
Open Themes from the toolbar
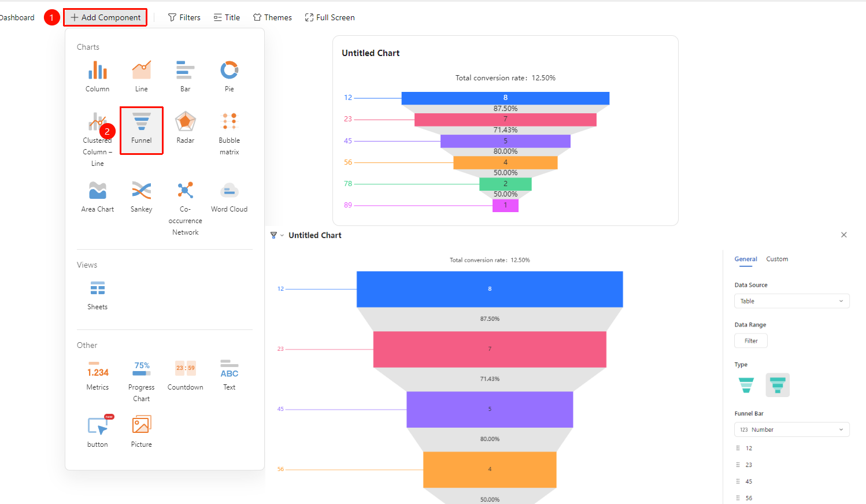[272, 17]
